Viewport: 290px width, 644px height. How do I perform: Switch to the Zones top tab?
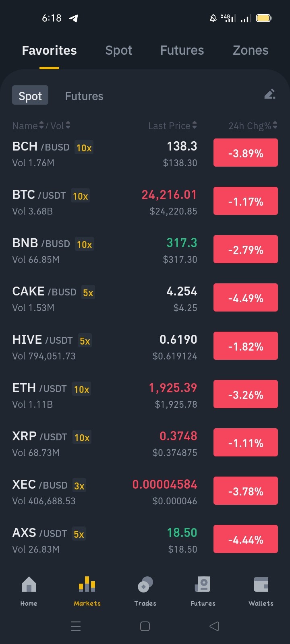click(x=251, y=50)
